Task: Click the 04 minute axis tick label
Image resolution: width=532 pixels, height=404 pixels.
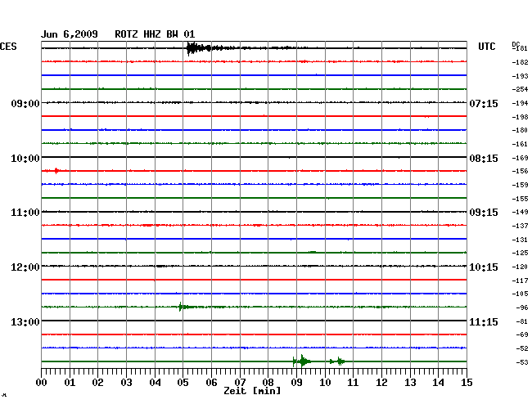Action: (x=155, y=383)
